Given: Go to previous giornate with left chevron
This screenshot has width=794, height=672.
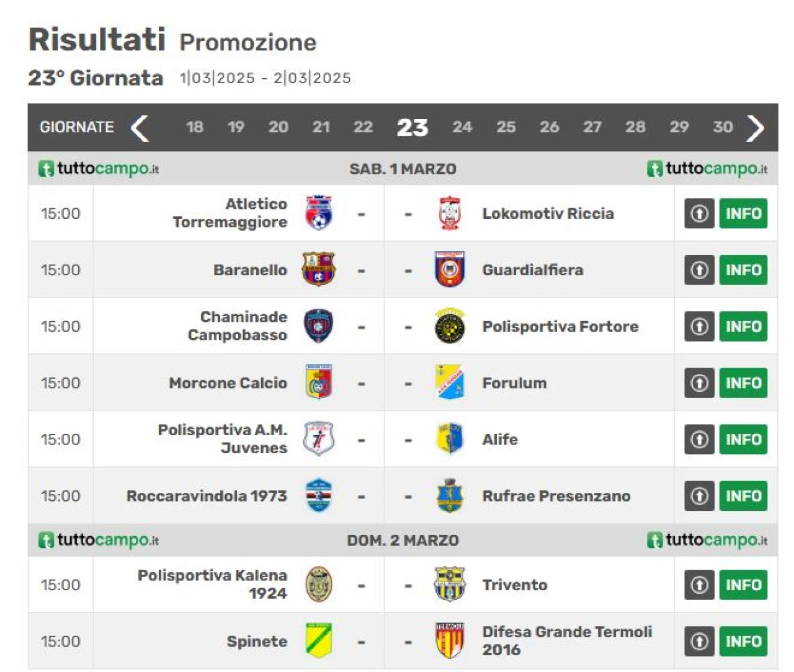Looking at the screenshot, I should 140,128.
